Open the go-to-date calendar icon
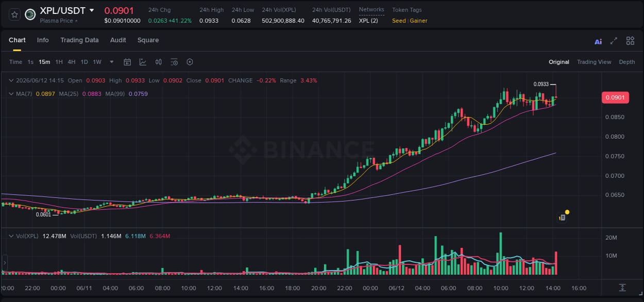This screenshot has height=302, width=644. pyautogui.click(x=127, y=62)
